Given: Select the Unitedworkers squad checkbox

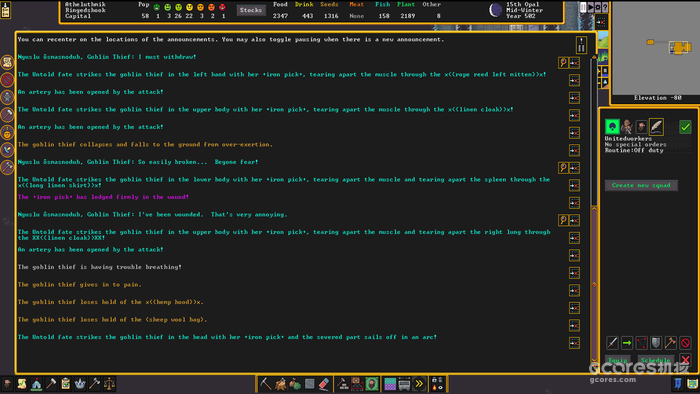Looking at the screenshot, I should click(685, 127).
